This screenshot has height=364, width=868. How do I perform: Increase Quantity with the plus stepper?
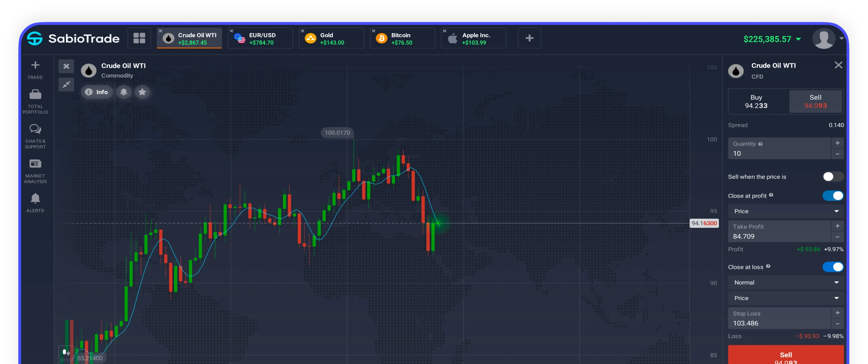837,143
